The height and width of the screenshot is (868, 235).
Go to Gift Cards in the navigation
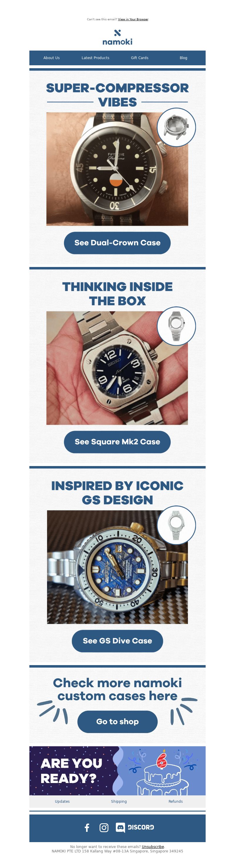(140, 58)
